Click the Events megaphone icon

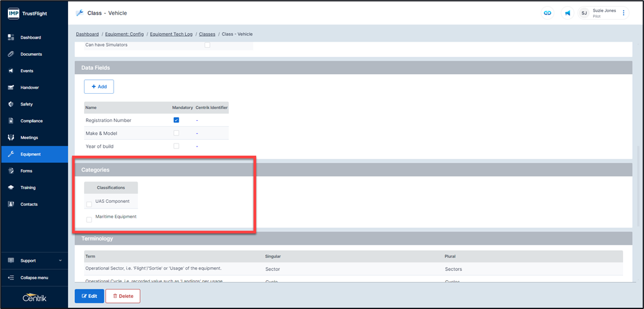11,71
